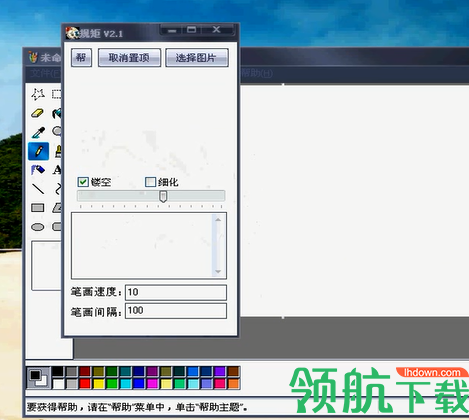This screenshot has height=420, width=469.
Task: Pick the white color swatch
Action: 58,384
